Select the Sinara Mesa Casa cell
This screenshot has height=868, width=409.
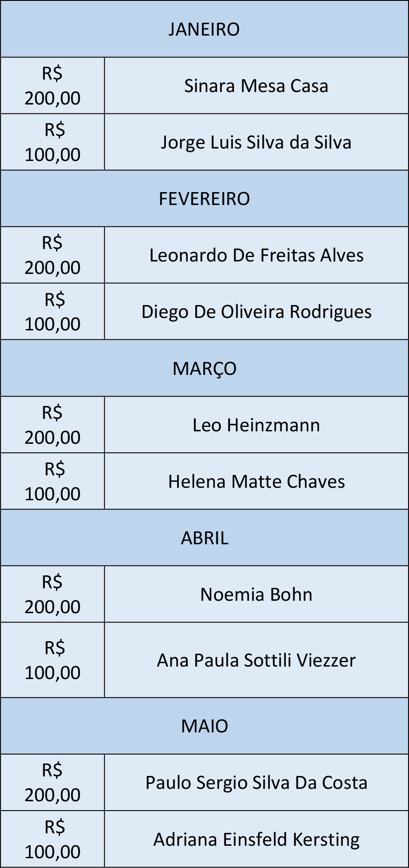coord(256,86)
